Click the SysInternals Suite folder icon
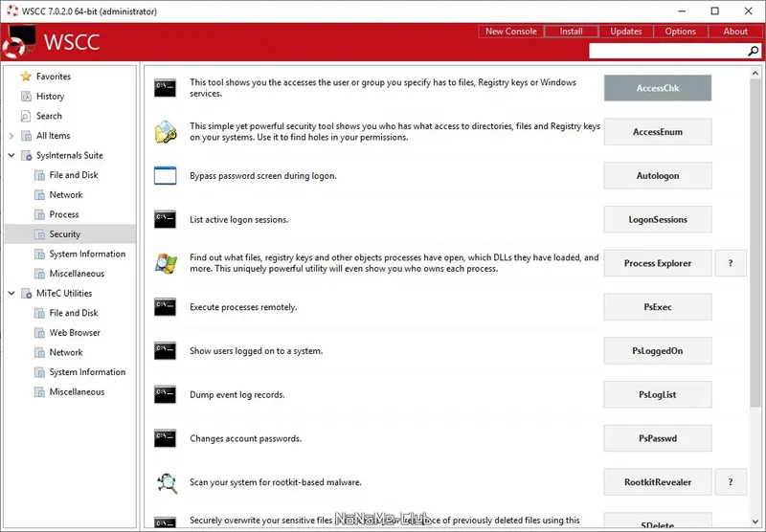Image resolution: width=766 pixels, height=532 pixels. [x=27, y=156]
